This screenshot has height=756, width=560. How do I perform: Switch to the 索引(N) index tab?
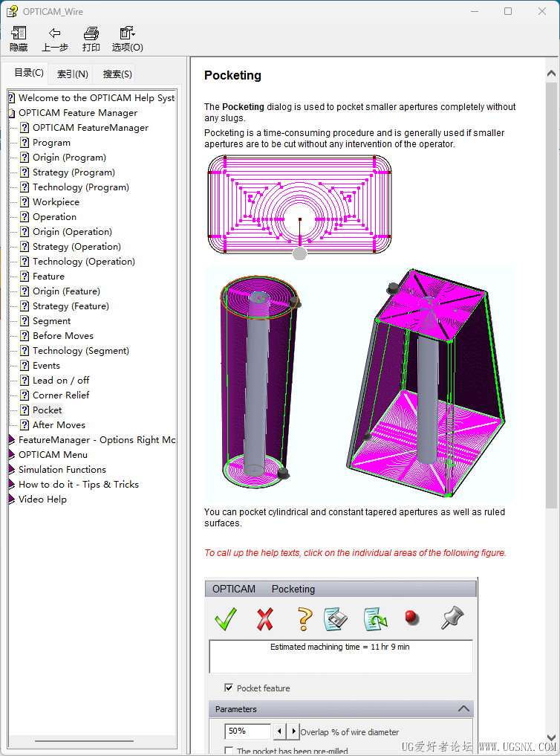72,74
